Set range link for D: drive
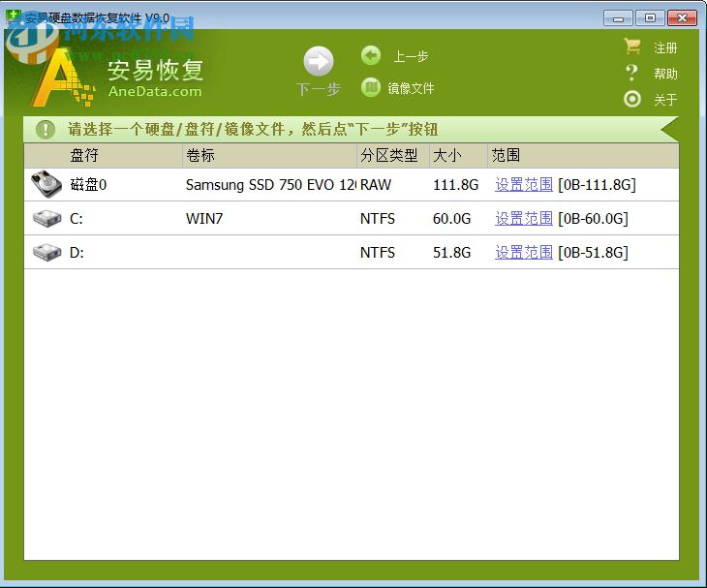Viewport: 707px width, 588px height. point(524,253)
